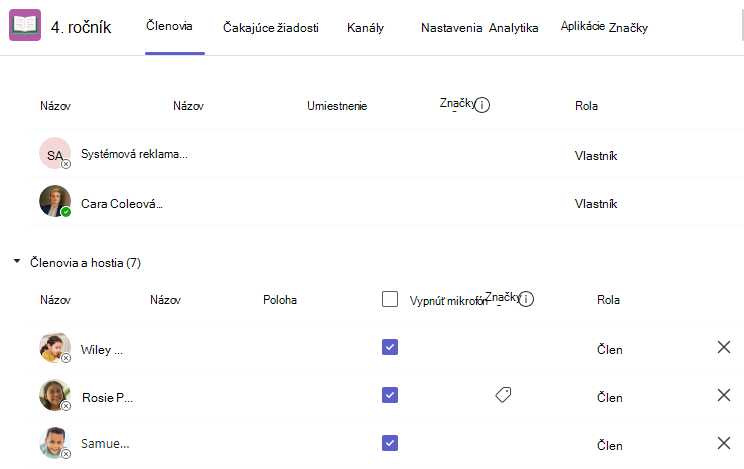Viewport: 744px width, 469px height.
Task: Click the Umiestnenie column header
Action: click(337, 106)
